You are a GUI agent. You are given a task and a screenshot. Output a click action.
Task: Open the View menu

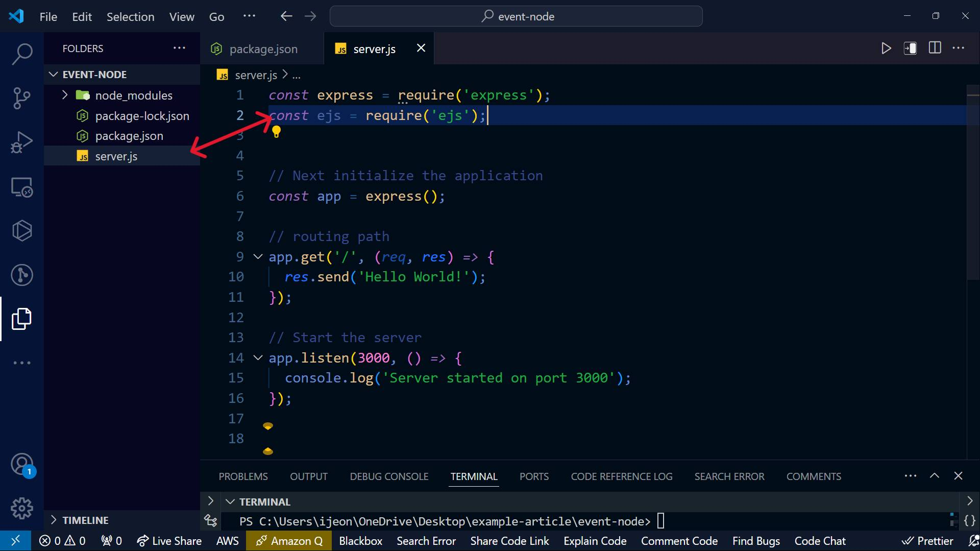click(x=182, y=16)
